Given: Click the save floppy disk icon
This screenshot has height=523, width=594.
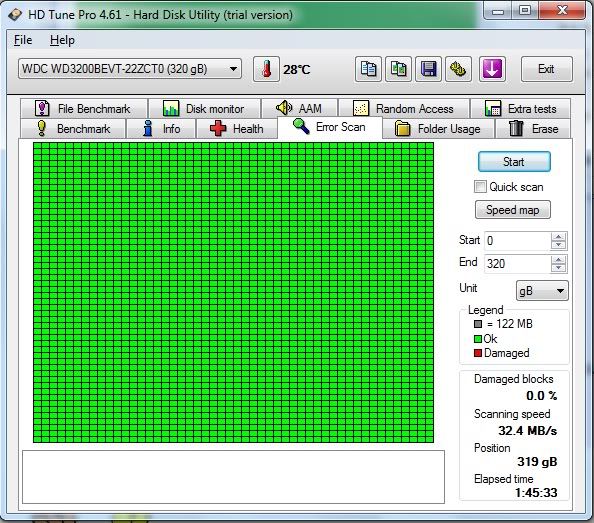Looking at the screenshot, I should pos(428,69).
